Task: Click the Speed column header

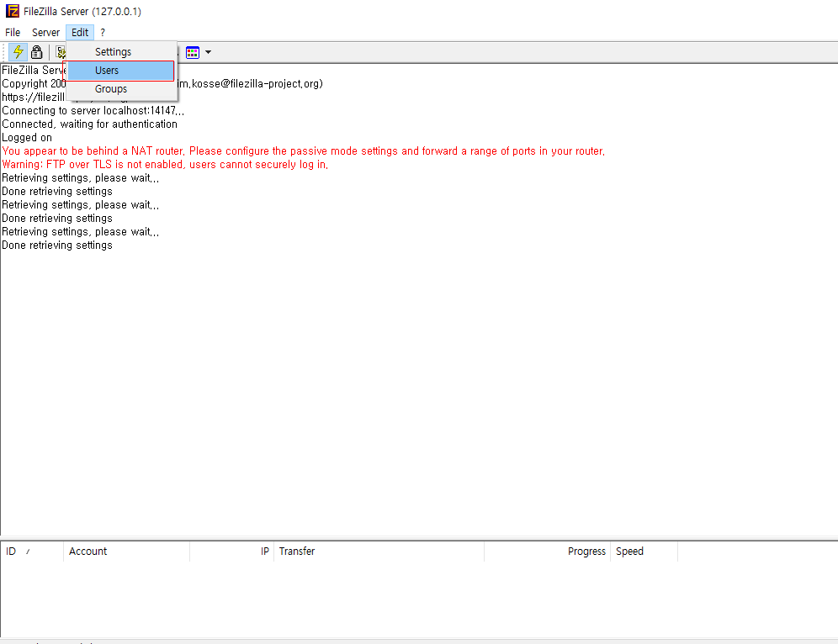Action: (644, 551)
